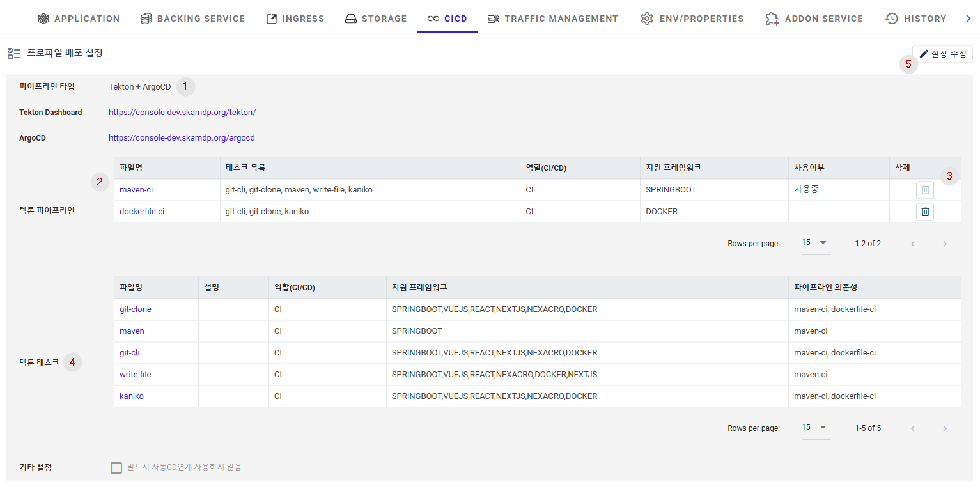Go to next page in pipeline table
Viewport: 980px width, 484px height.
(945, 244)
